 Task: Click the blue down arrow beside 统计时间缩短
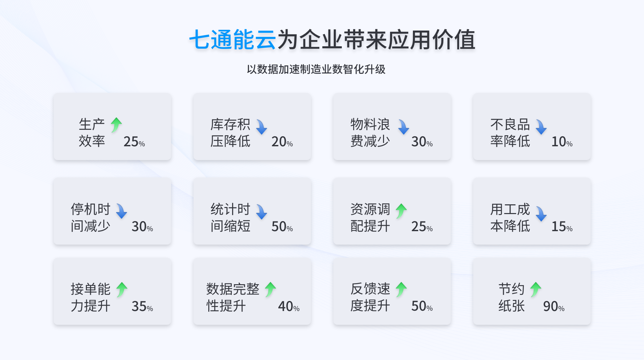tap(262, 212)
